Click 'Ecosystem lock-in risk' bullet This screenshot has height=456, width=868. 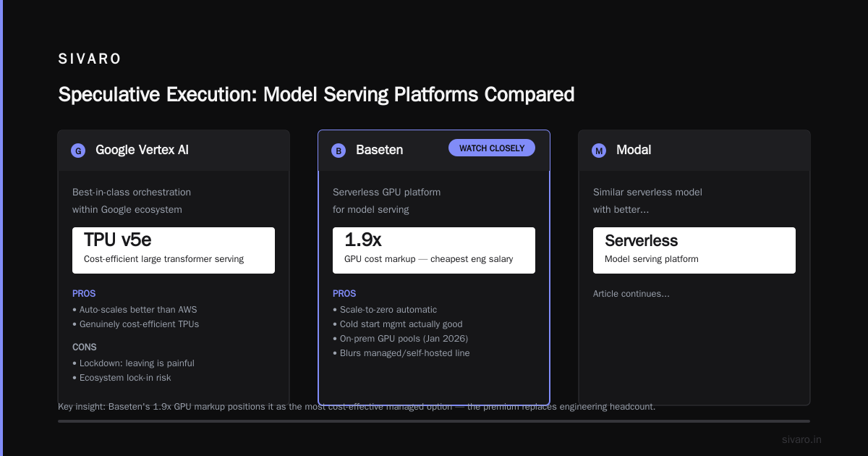coord(122,378)
